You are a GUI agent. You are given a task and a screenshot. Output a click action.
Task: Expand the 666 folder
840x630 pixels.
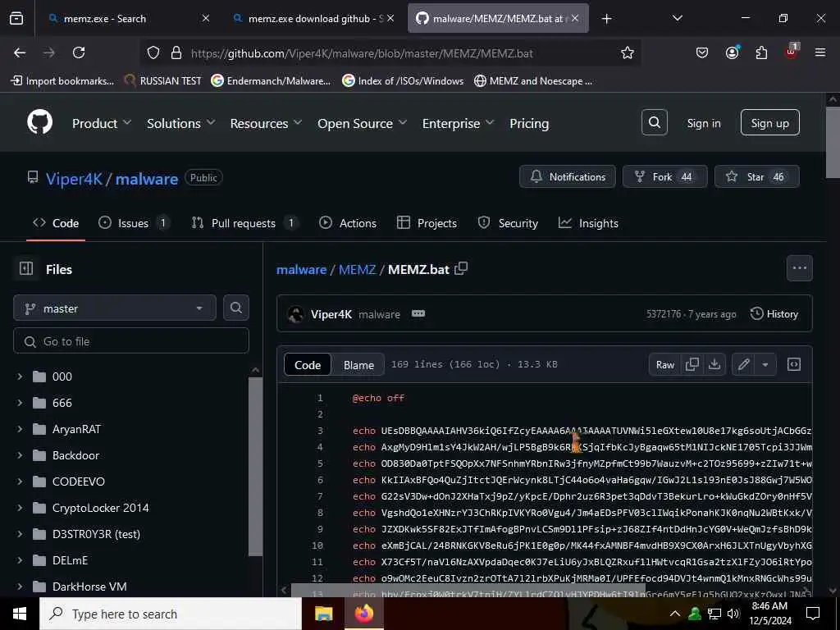(x=20, y=403)
